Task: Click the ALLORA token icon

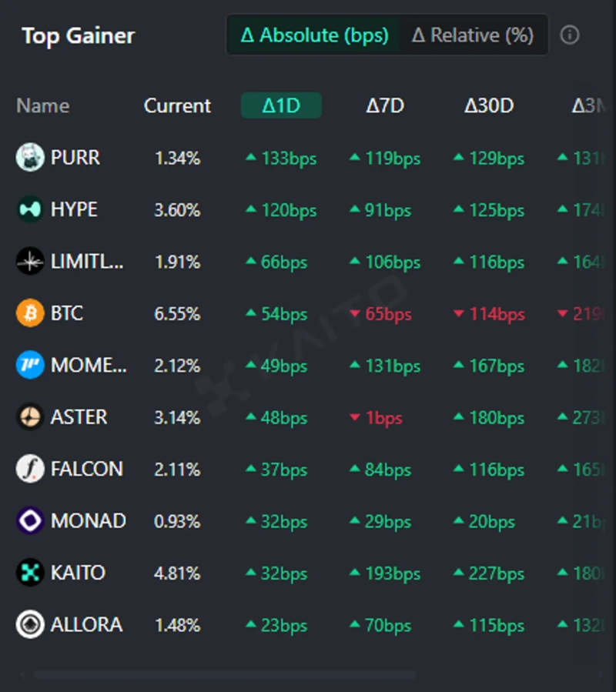Action: click(x=30, y=624)
